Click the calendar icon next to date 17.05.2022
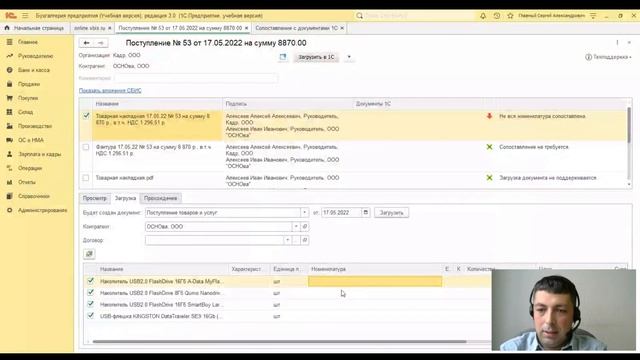Screen dimensions: 640x360 coord(366,213)
